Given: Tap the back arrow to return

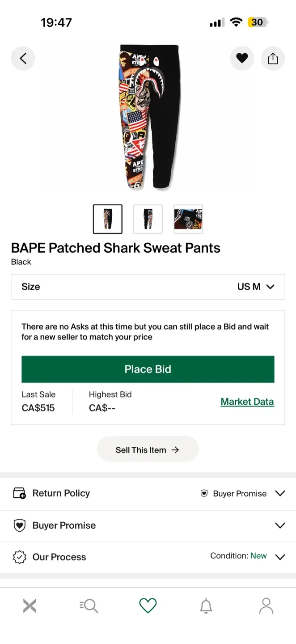Looking at the screenshot, I should click(23, 58).
